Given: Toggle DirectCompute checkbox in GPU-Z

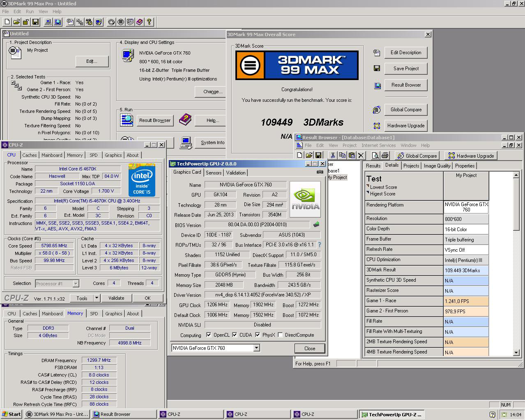Looking at the screenshot, I should 280,335.
